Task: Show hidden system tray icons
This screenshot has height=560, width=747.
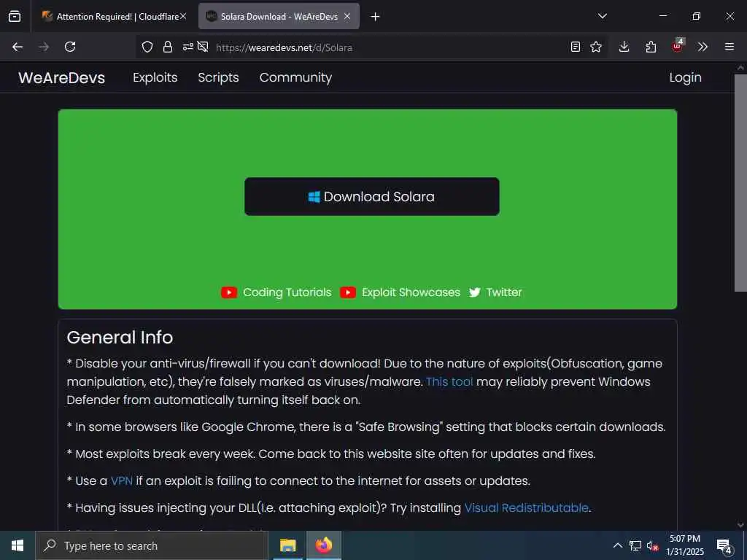Action: (617, 545)
